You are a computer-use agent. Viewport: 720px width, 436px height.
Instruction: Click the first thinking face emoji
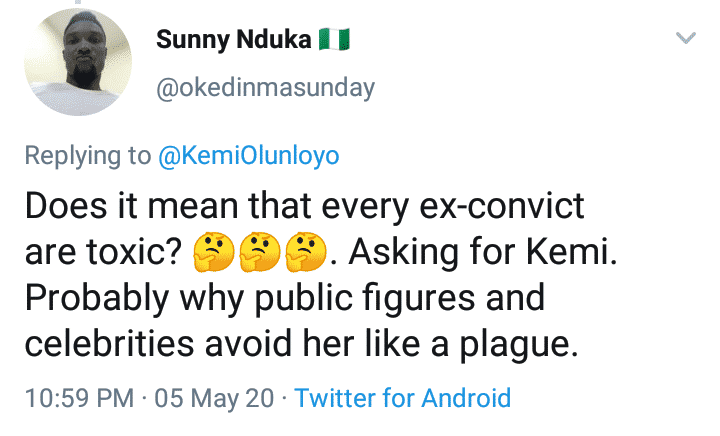pyautogui.click(x=211, y=256)
